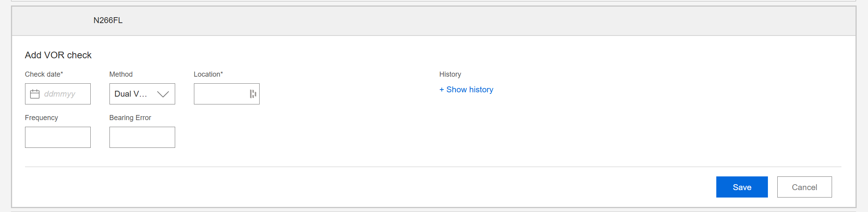Screen dimensions: 868x212
Task: Click the Frequency field label
Action: pyautogui.click(x=41, y=118)
